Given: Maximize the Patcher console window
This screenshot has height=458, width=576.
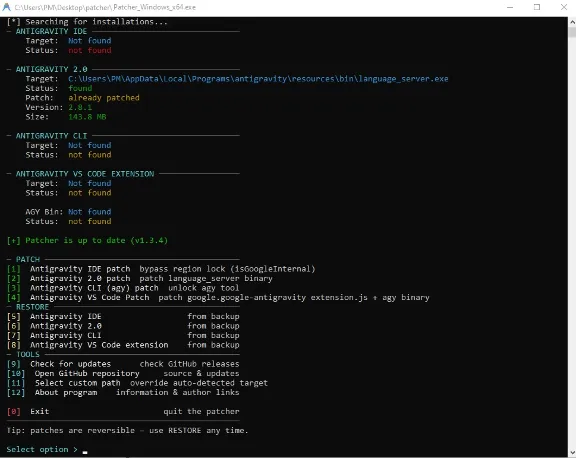Looking at the screenshot, I should (537, 7).
